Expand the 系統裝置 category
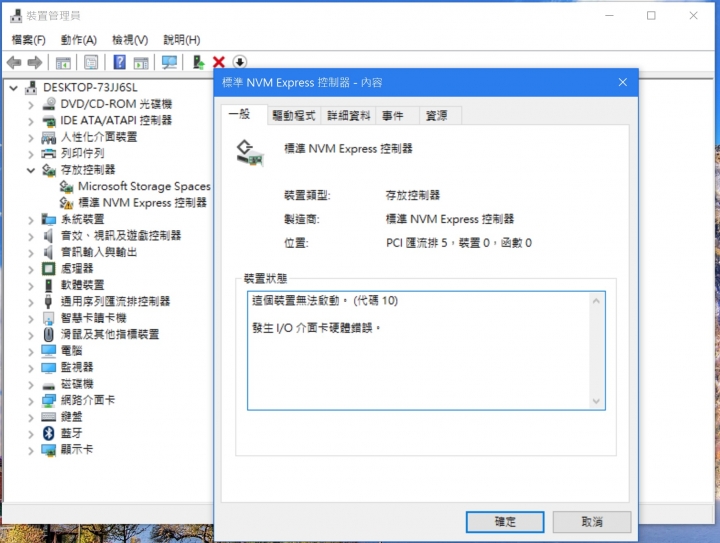 (x=31, y=220)
